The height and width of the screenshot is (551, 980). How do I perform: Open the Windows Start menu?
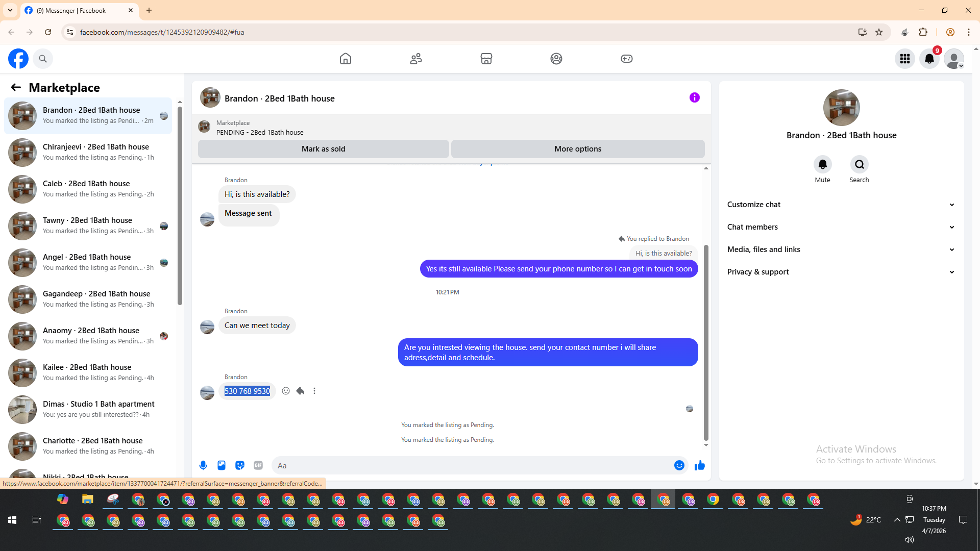coord(12,520)
